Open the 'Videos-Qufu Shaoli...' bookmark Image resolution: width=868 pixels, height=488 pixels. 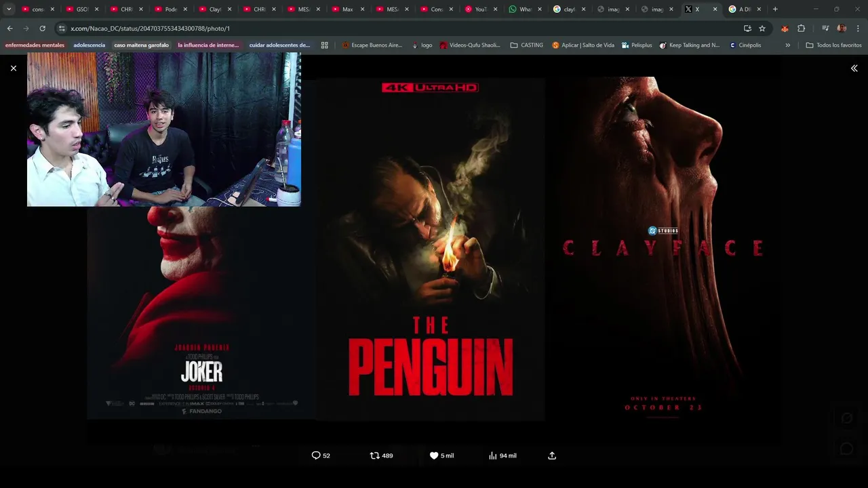pyautogui.click(x=470, y=45)
